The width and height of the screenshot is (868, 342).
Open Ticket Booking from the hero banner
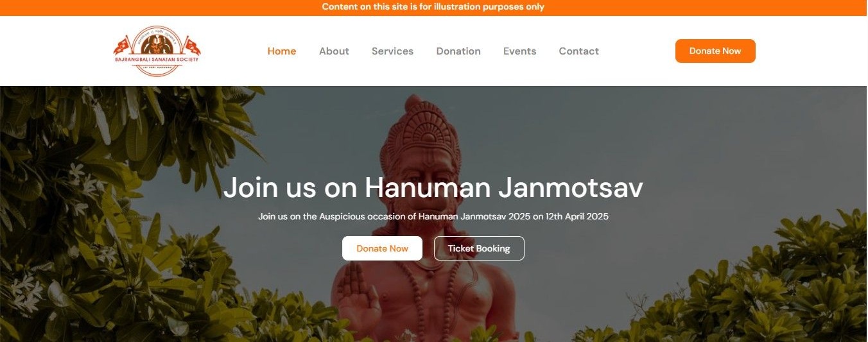tap(479, 248)
